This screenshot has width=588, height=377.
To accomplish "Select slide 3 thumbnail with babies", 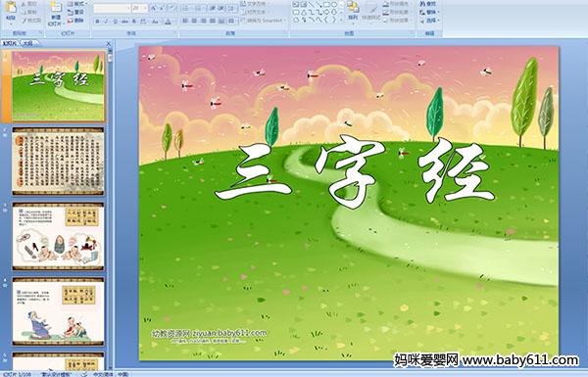I will point(58,236).
